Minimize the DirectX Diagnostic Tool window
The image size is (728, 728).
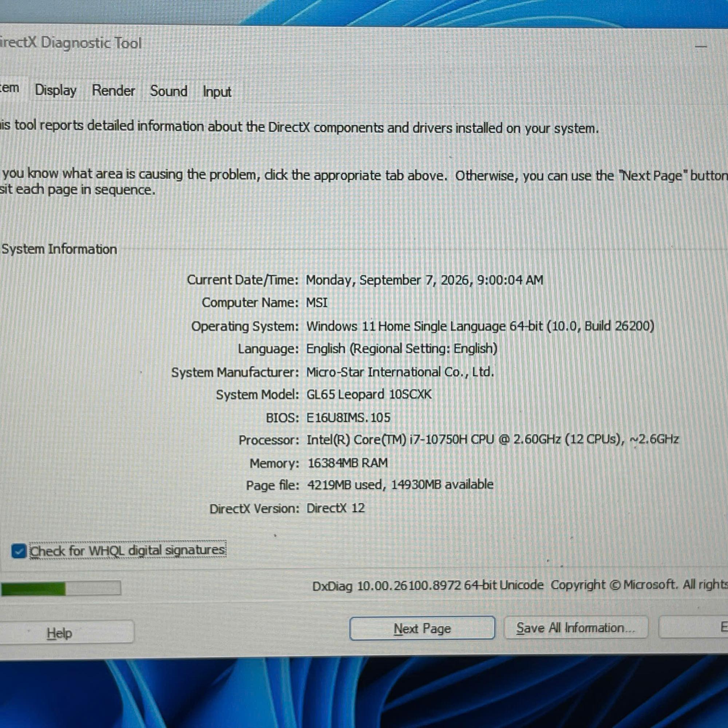click(701, 47)
